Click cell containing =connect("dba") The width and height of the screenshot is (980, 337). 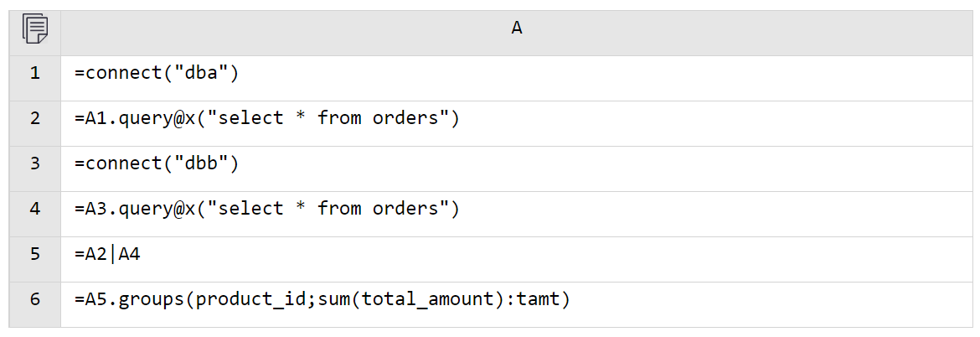(x=516, y=78)
